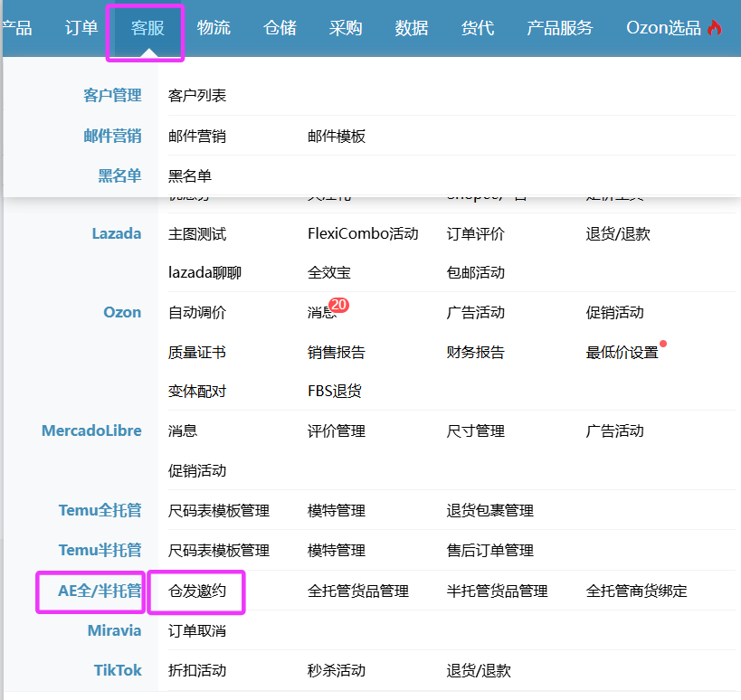This screenshot has width=741, height=700.
Task: Switch to the 仓储 top menu
Action: pos(280,28)
